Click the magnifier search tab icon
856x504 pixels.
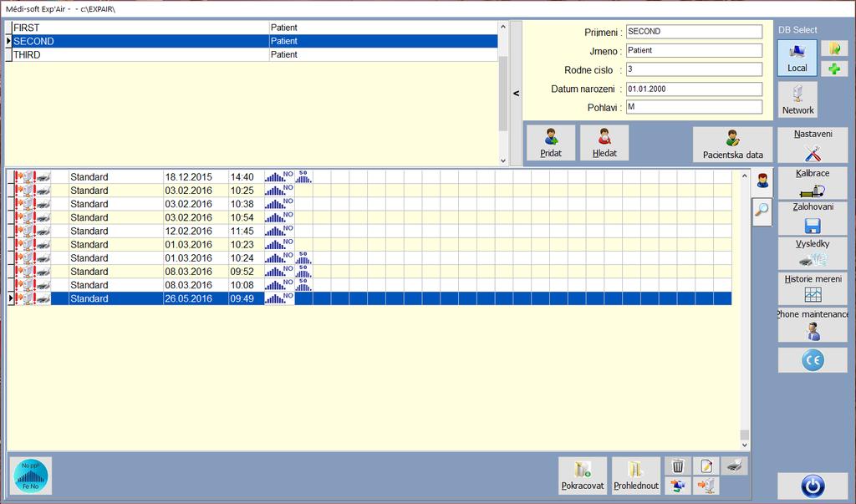(762, 211)
